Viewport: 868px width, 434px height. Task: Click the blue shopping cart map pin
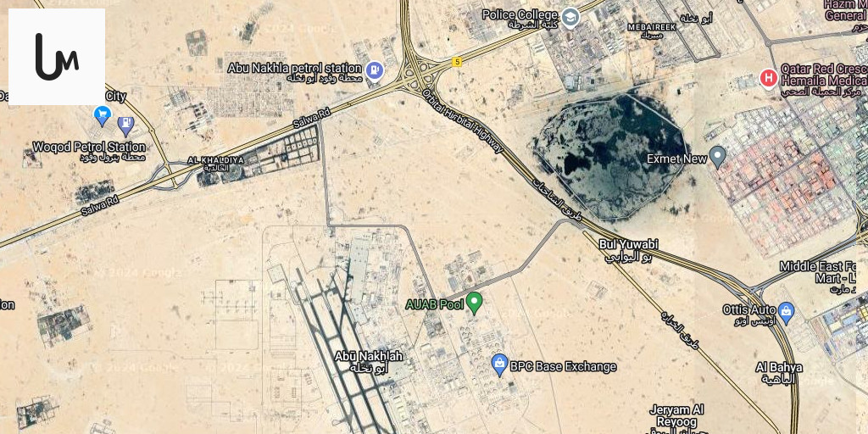click(102, 115)
